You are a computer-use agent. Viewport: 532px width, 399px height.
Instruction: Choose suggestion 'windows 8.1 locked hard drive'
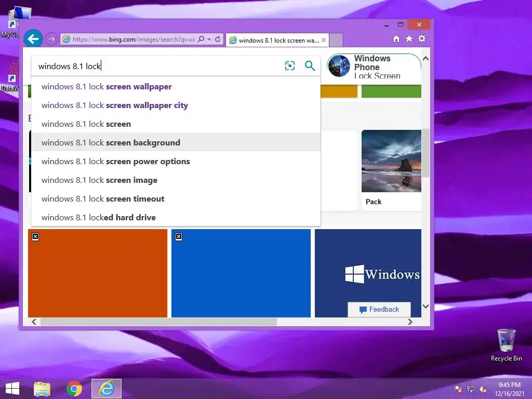click(x=176, y=217)
